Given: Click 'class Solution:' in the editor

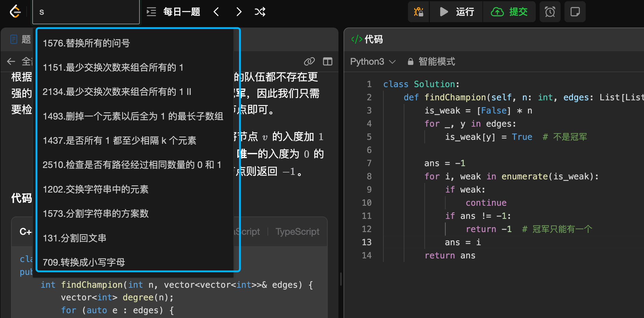Looking at the screenshot, I should 421,84.
